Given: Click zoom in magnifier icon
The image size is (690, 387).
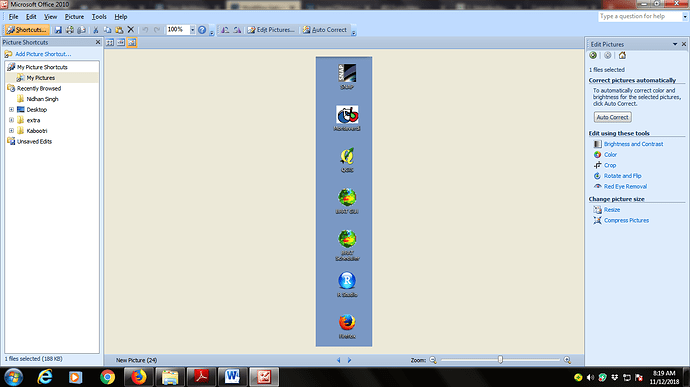Looking at the screenshot, I should [x=567, y=360].
